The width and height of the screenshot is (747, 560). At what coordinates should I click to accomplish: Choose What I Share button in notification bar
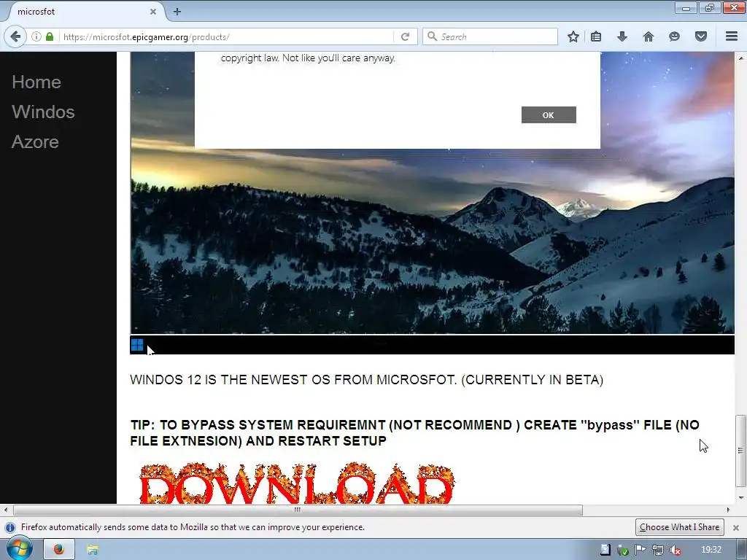click(679, 527)
